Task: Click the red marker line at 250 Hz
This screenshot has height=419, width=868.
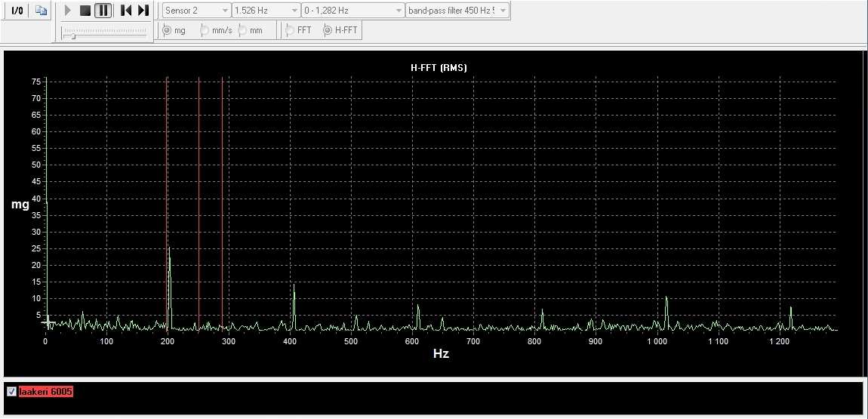Action: pyautogui.click(x=199, y=205)
